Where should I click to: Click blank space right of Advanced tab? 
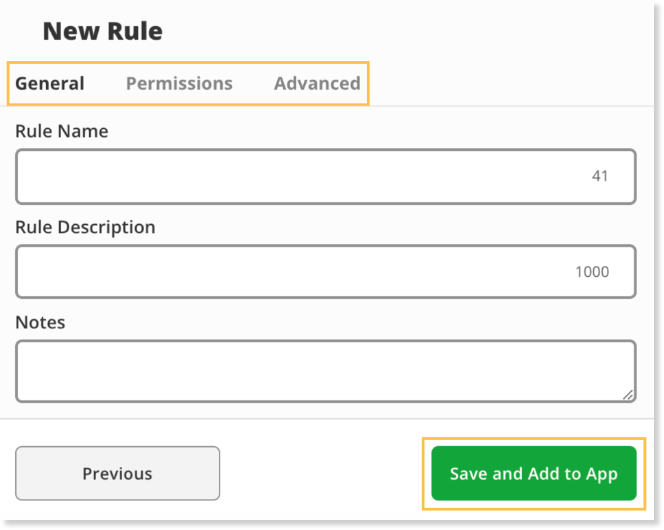click(x=508, y=83)
